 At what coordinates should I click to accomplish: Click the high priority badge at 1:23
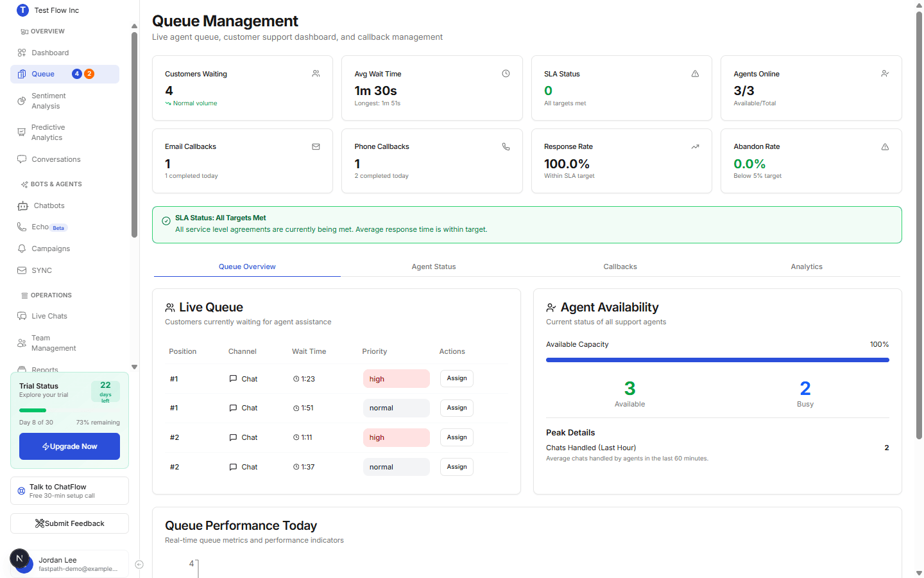pyautogui.click(x=396, y=379)
